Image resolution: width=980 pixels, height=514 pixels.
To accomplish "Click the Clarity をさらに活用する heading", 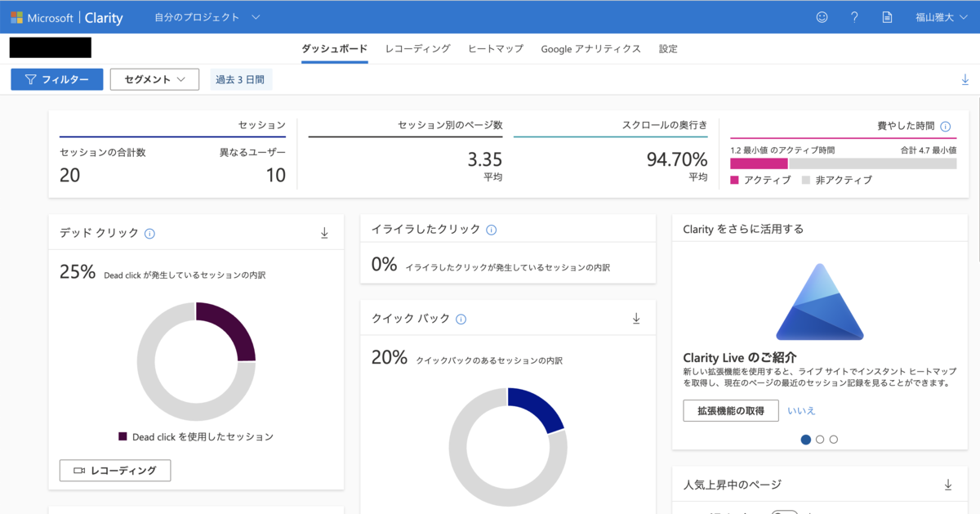I will point(743,230).
